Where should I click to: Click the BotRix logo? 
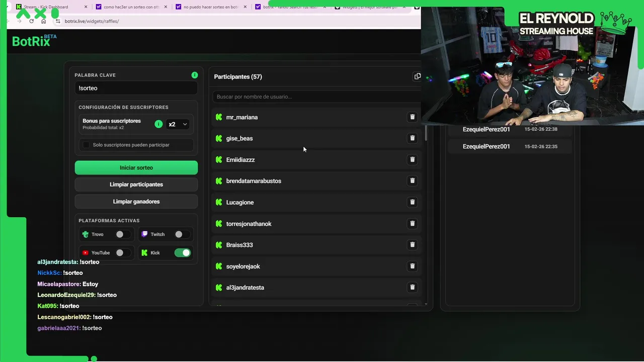click(x=34, y=41)
